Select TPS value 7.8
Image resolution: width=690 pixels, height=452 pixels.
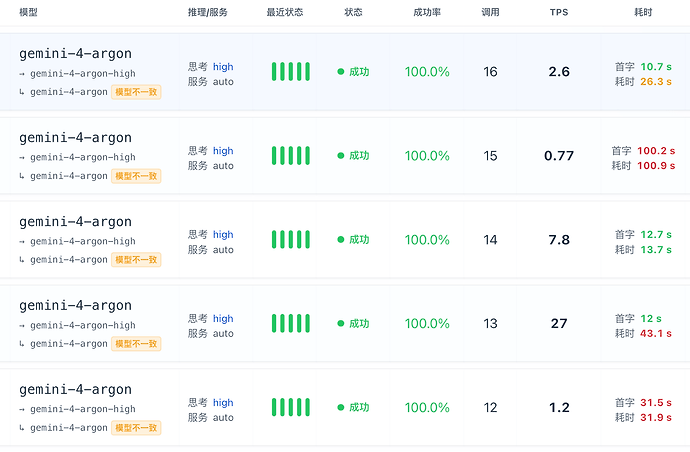[559, 240]
